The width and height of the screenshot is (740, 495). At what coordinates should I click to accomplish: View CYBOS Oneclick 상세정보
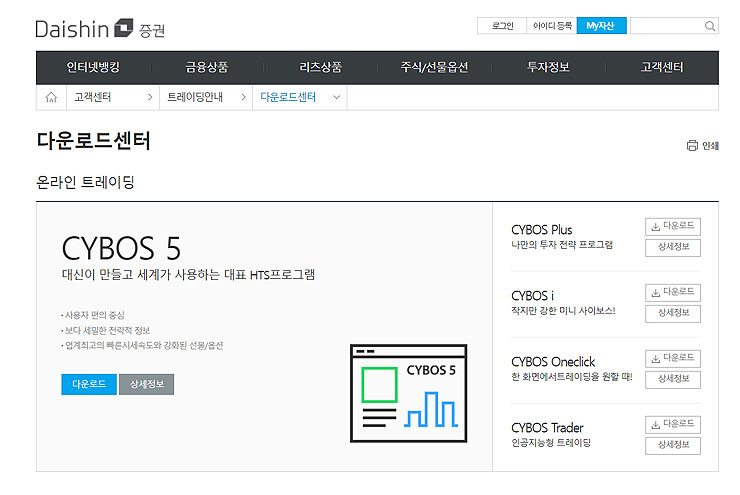(x=673, y=379)
